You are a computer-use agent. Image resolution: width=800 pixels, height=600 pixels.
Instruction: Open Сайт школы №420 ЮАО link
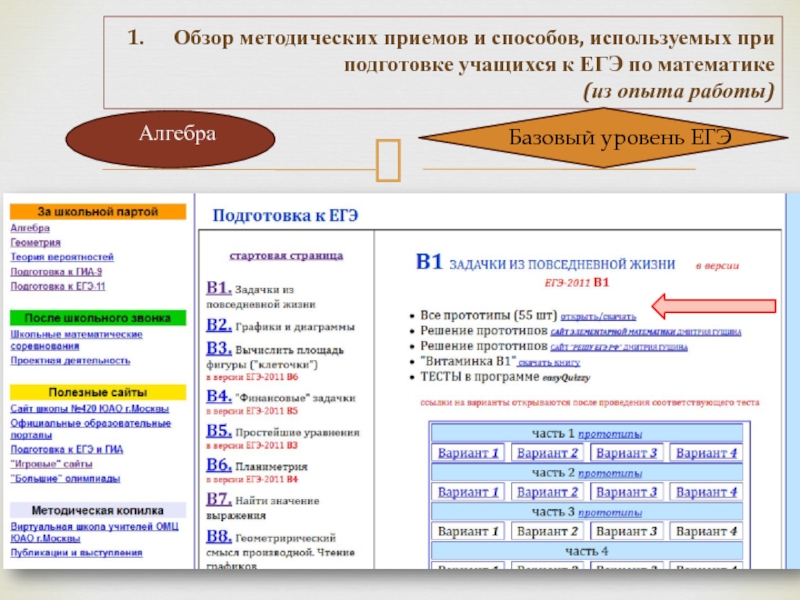89,409
